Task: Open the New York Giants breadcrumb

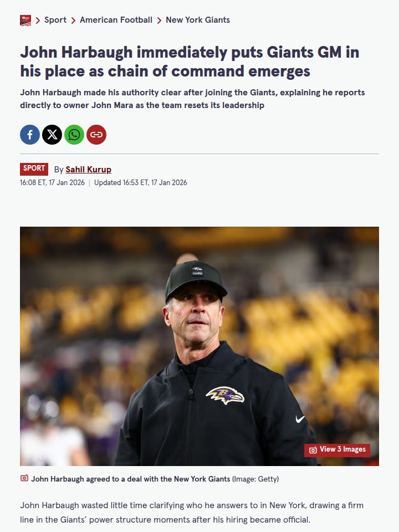Action: (198, 20)
